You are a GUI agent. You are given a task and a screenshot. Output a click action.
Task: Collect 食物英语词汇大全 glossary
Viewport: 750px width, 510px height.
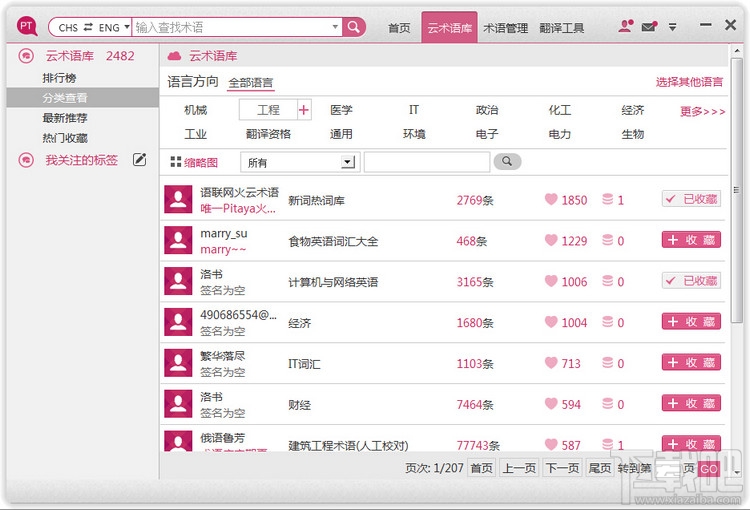tap(691, 240)
